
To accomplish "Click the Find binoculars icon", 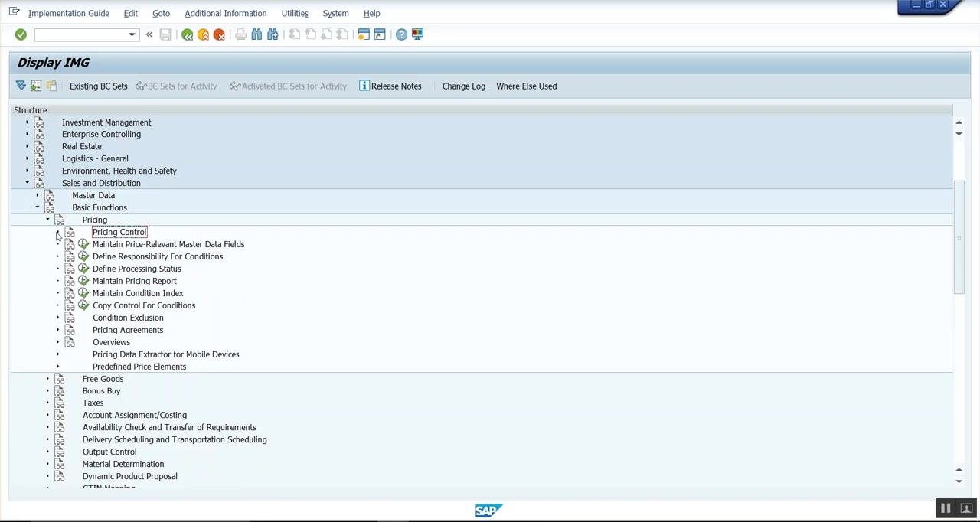I will (256, 34).
